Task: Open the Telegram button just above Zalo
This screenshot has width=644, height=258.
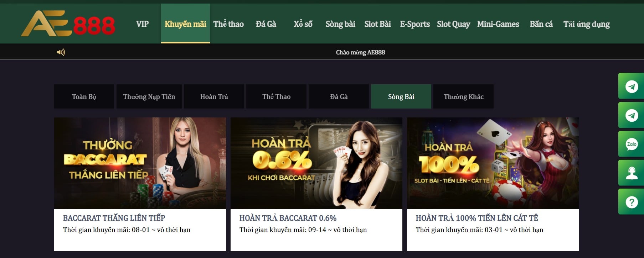Action: pos(631,115)
